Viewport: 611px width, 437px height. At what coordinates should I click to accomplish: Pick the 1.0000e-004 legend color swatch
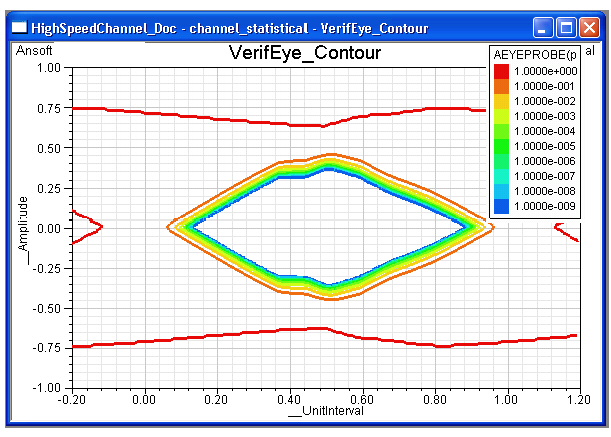pos(500,131)
